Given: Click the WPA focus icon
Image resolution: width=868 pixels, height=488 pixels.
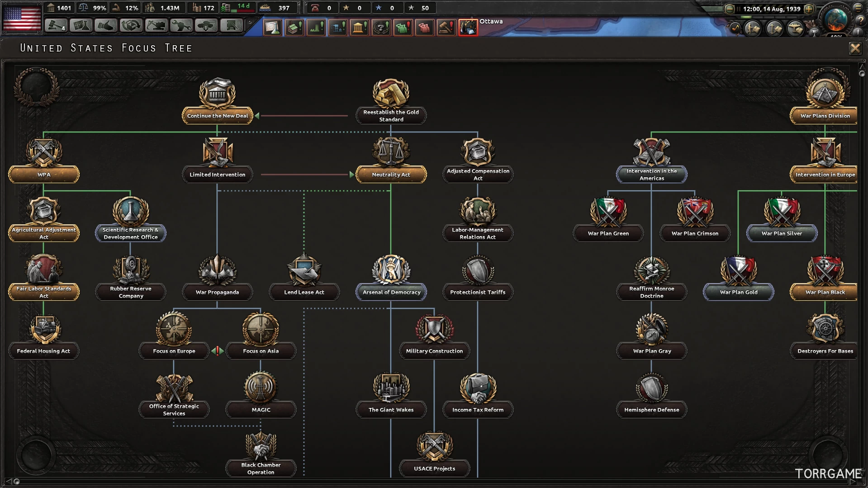Looking at the screenshot, I should [43, 152].
